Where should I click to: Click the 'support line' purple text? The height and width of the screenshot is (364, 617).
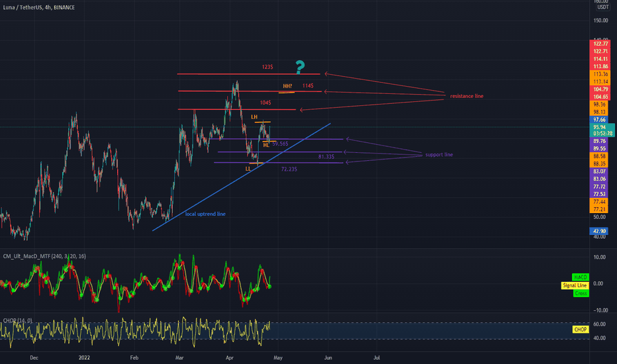tap(439, 155)
